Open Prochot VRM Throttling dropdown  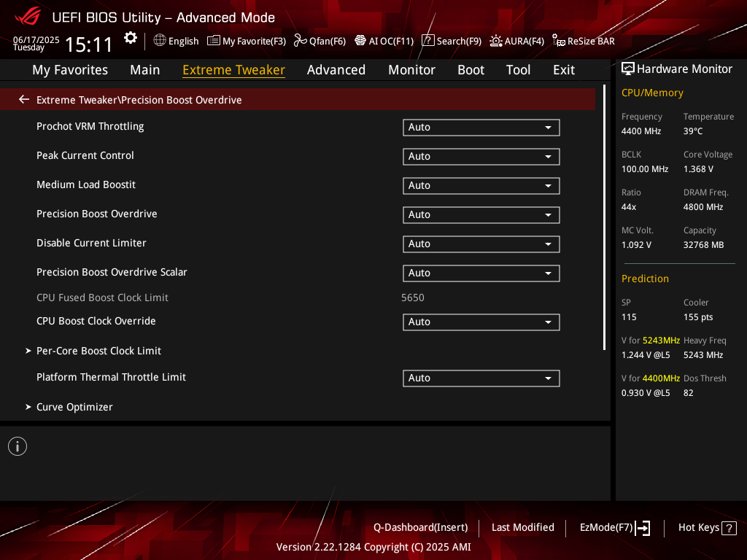[481, 127]
